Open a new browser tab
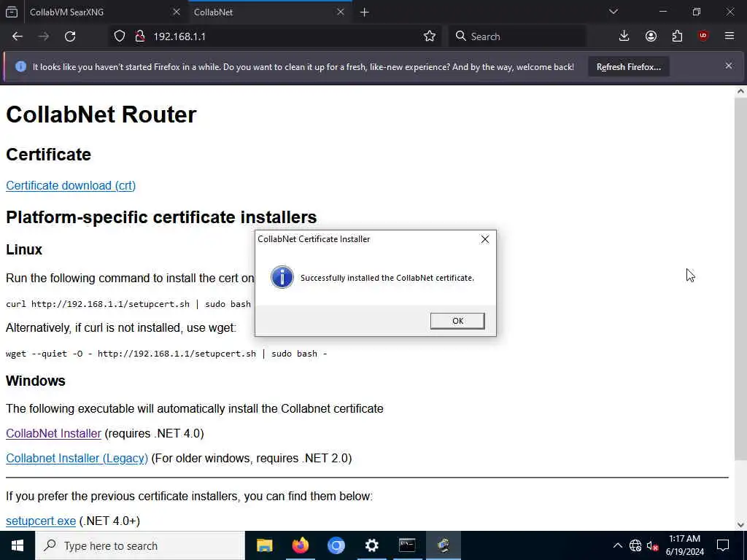Screen dimensions: 747x560 coord(365,12)
